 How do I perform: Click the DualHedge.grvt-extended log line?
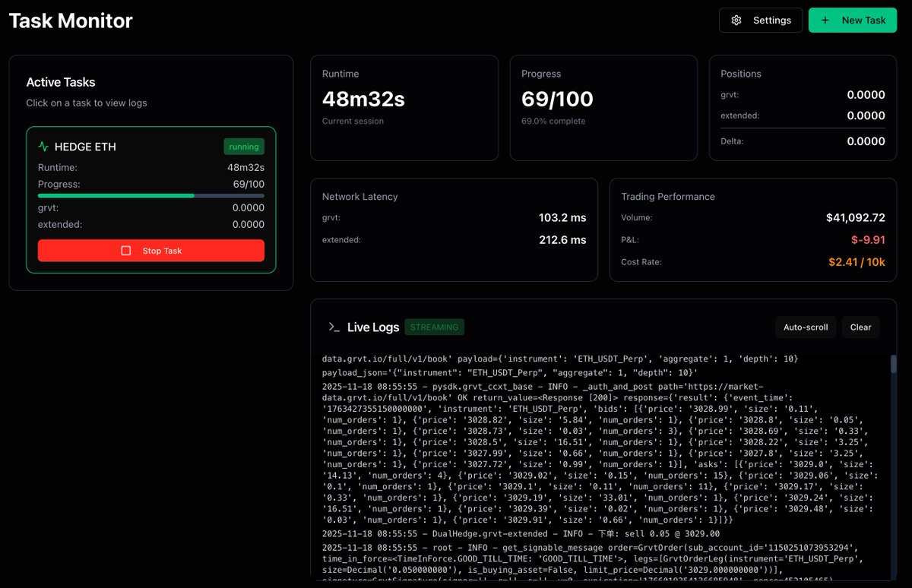521,534
